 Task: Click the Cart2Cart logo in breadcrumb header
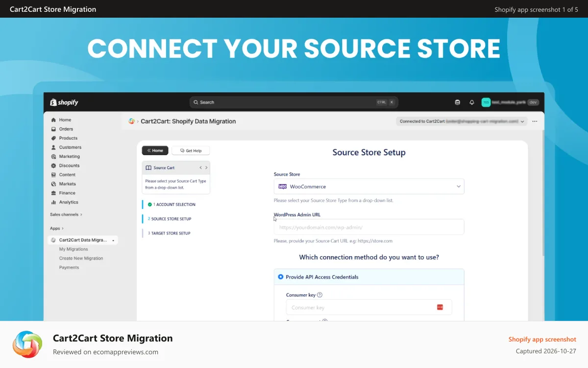131,121
